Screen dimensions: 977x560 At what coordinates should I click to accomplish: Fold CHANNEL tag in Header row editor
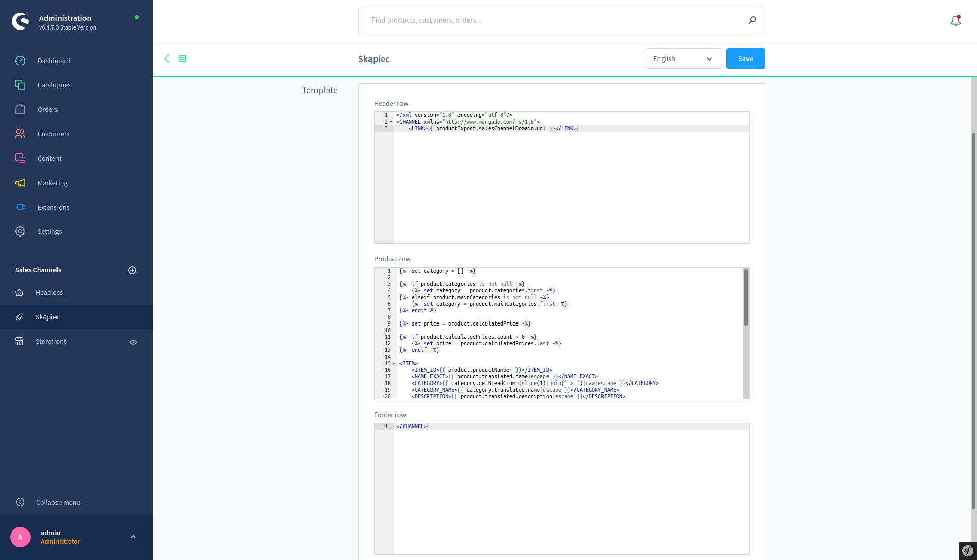(x=391, y=122)
